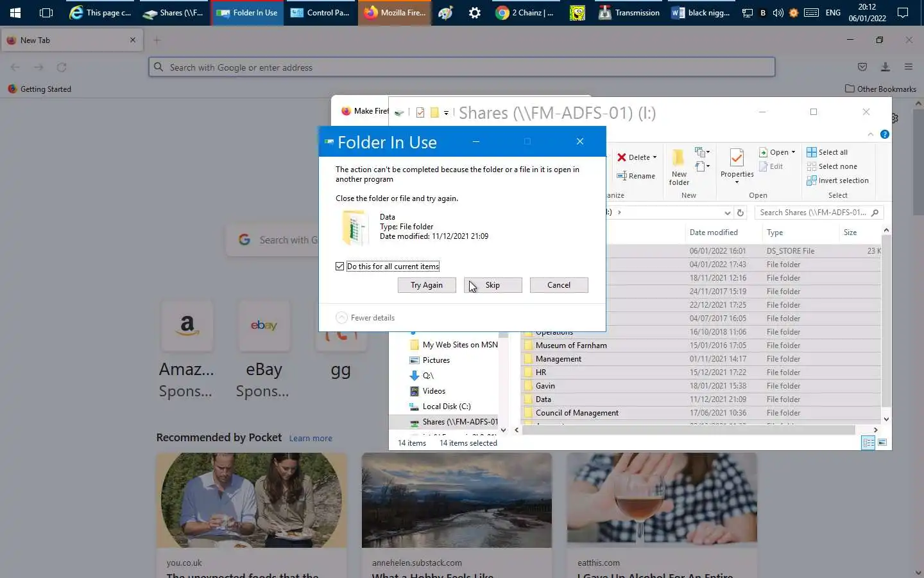Click the Quick Access properties checkmark icon
The height and width of the screenshot is (578, 924).
click(x=420, y=113)
